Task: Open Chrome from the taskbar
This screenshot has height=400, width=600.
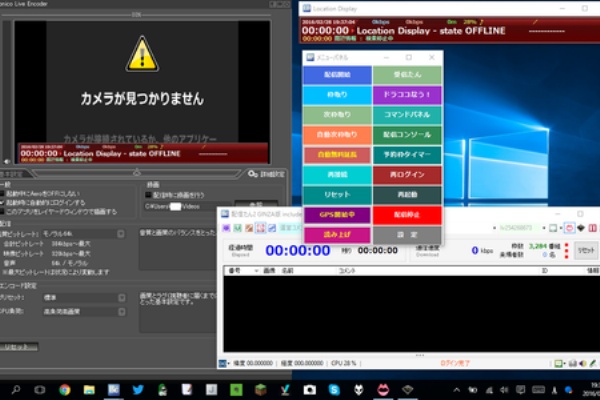Action: point(65,390)
